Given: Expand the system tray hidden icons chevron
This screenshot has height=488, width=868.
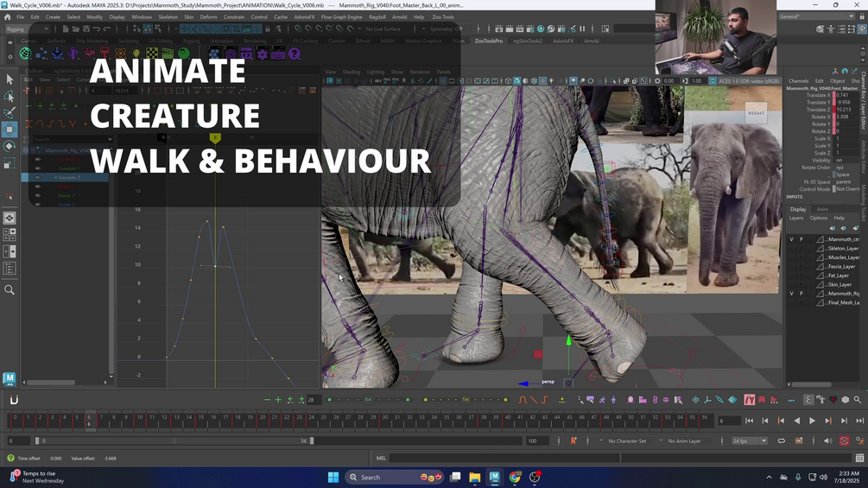Looking at the screenshot, I should (769, 477).
